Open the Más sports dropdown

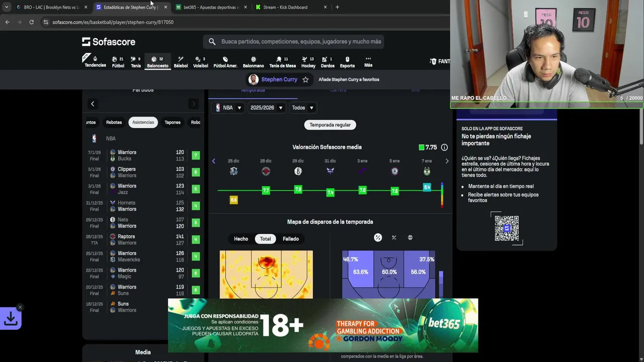pyautogui.click(x=368, y=62)
